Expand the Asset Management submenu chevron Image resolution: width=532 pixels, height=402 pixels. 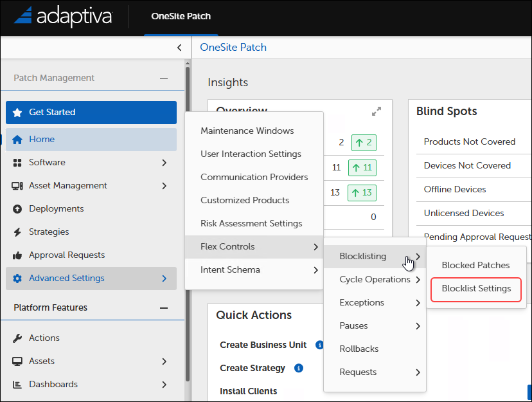(164, 186)
